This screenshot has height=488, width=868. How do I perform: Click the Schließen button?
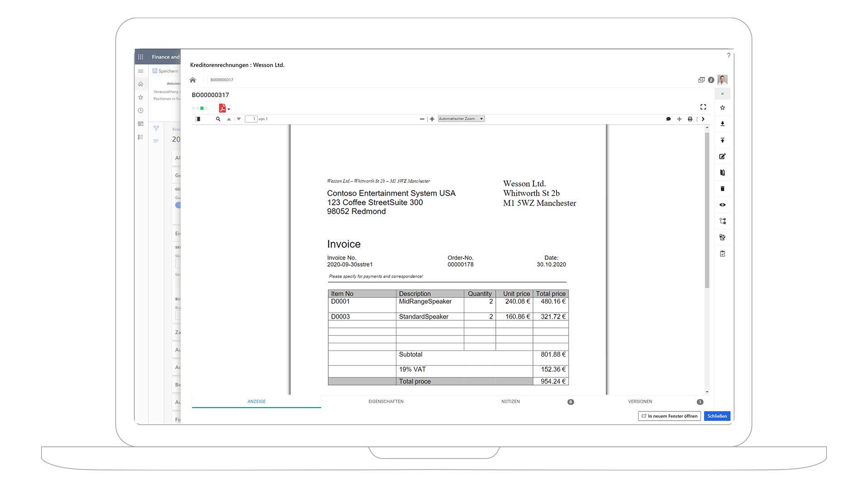[x=717, y=416]
